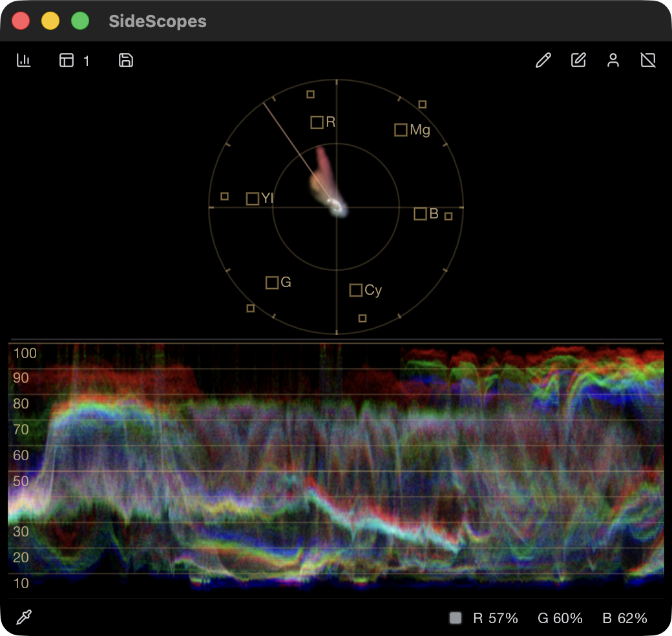The image size is (672, 636).
Task: Click the 50 level label on waveform
Action: pyautogui.click(x=21, y=481)
